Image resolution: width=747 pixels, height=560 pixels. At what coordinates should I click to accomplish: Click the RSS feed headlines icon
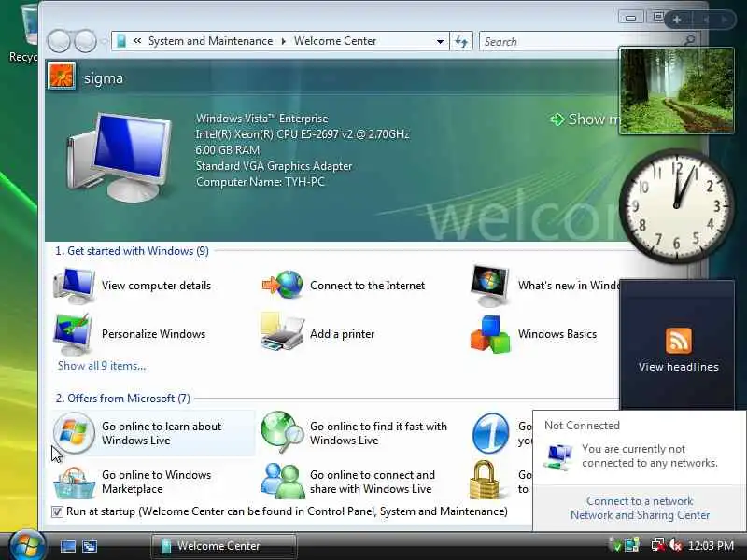[x=679, y=341]
